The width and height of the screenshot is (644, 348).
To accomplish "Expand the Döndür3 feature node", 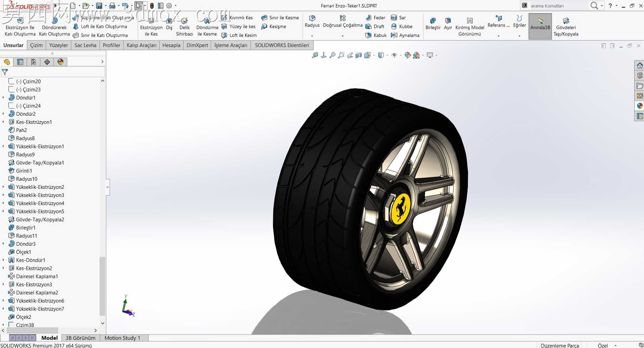I will point(3,244).
